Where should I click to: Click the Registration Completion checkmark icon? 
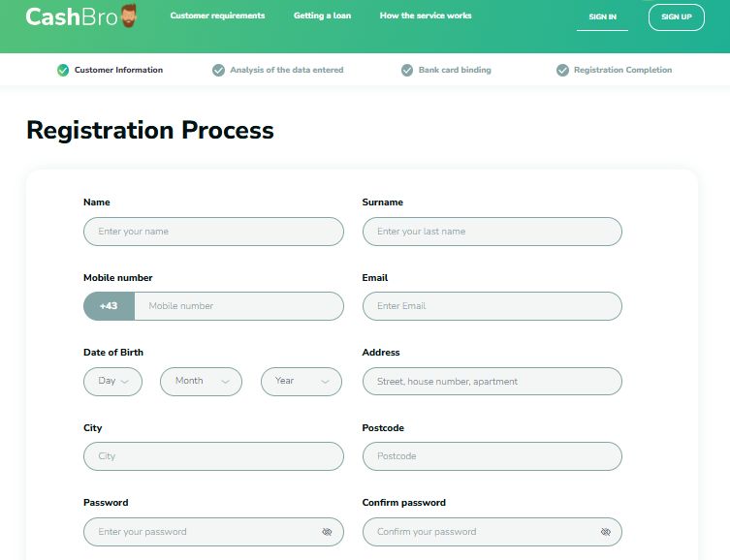click(x=562, y=70)
